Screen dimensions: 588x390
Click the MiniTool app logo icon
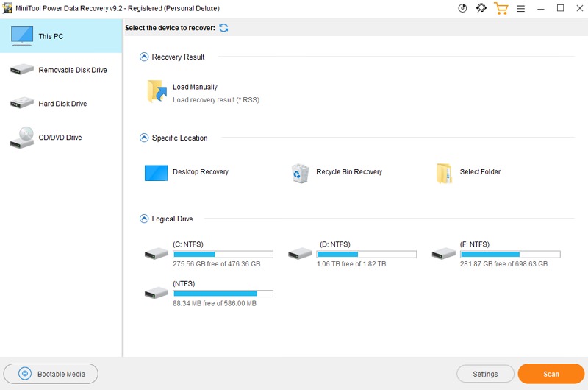(x=7, y=8)
